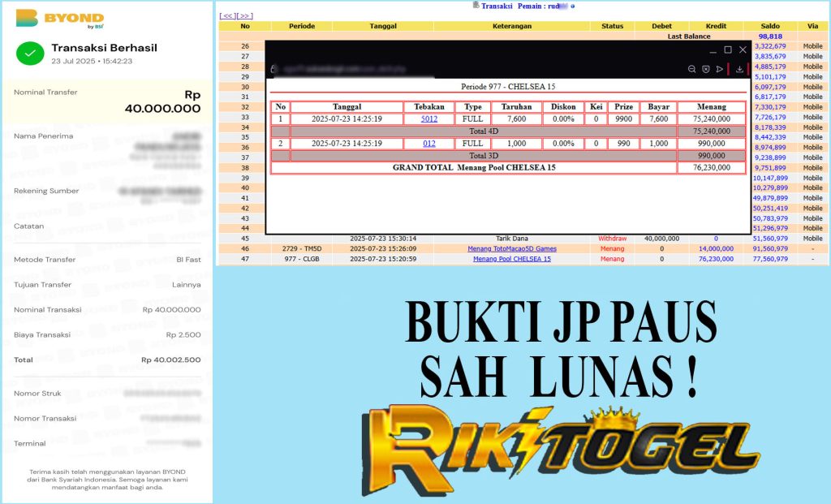Click the small icon after player name
Image resolution: width=831 pixels, height=504 pixels.
(x=573, y=6)
